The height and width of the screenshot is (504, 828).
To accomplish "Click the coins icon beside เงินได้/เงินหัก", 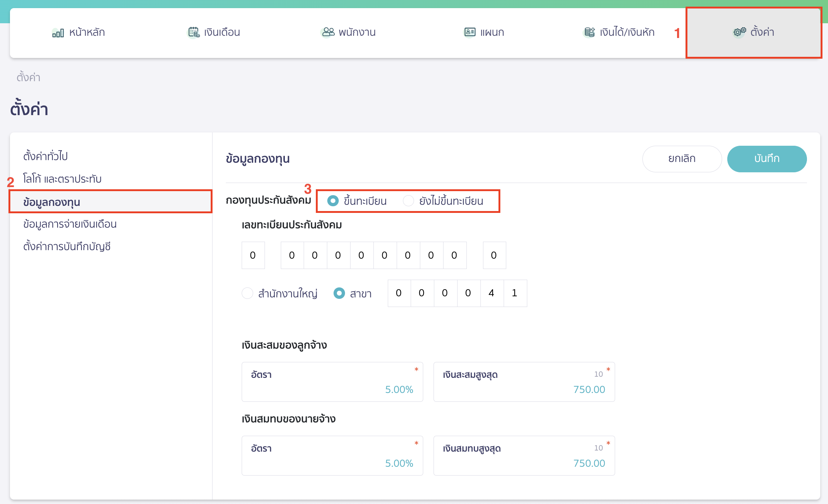I will (589, 32).
